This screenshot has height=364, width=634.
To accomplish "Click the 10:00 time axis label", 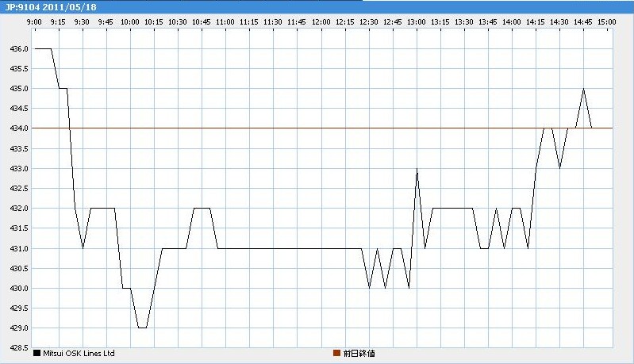I will click(130, 22).
